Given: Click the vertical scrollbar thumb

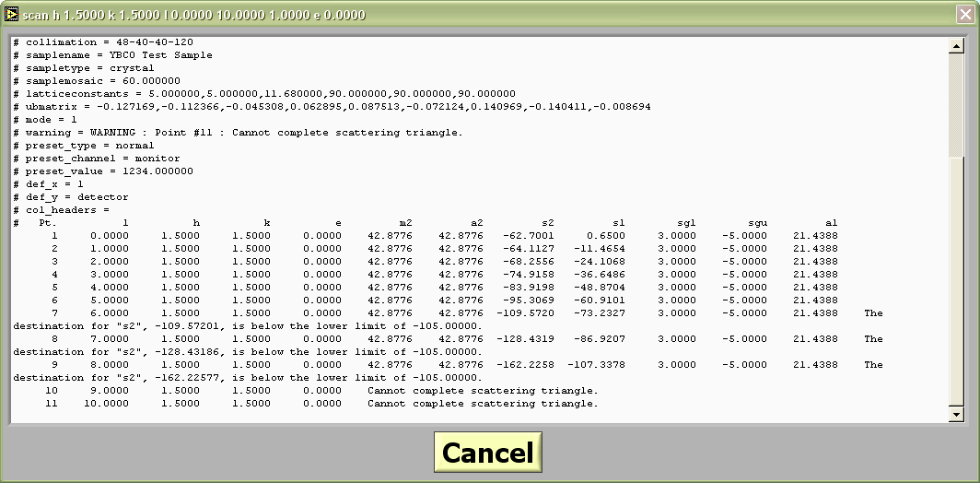Looking at the screenshot, I should tap(955, 101).
